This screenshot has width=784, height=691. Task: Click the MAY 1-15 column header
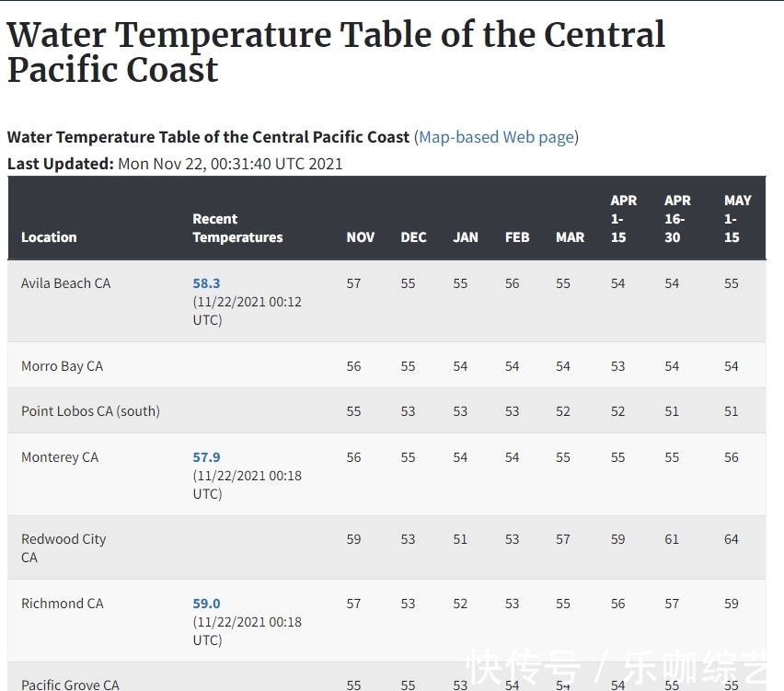[737, 219]
